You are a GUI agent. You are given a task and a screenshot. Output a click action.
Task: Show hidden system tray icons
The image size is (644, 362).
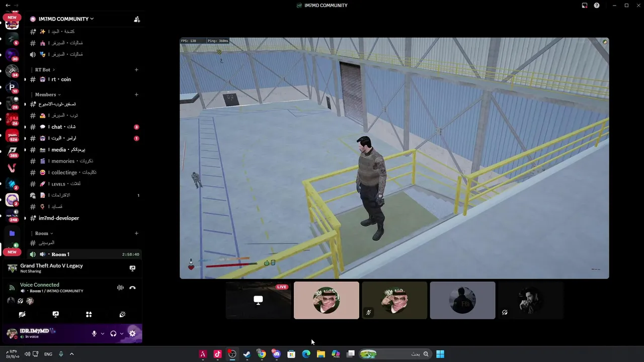tap(71, 354)
